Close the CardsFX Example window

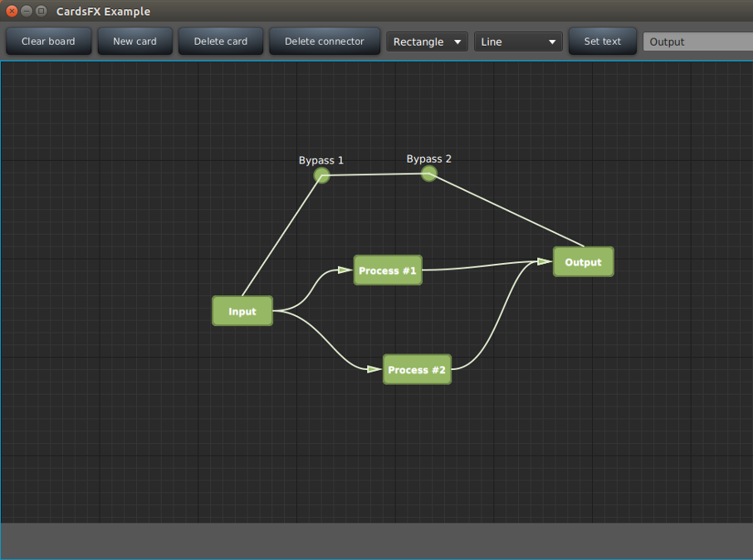pos(12,11)
